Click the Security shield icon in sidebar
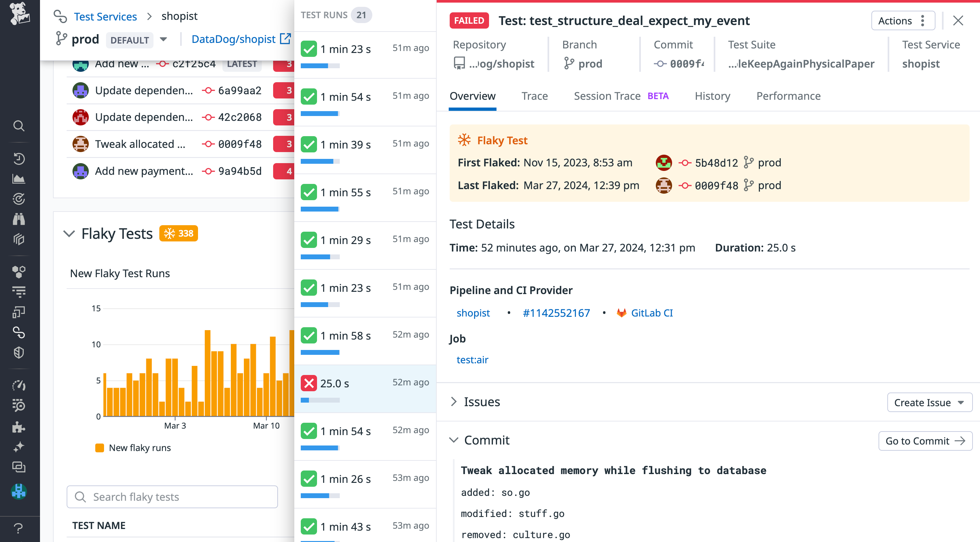This screenshot has width=980, height=542. click(19, 352)
